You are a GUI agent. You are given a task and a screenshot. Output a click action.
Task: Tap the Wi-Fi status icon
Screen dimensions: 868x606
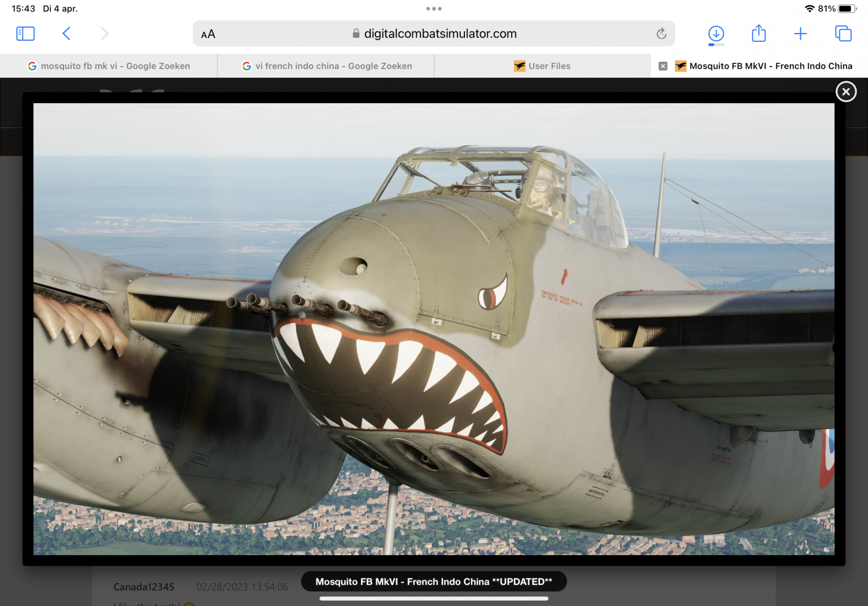pyautogui.click(x=809, y=9)
